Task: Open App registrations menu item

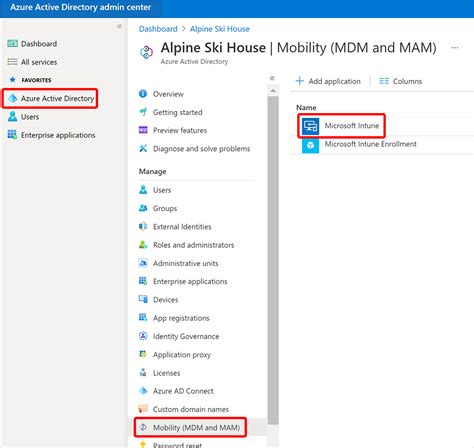Action: [181, 318]
